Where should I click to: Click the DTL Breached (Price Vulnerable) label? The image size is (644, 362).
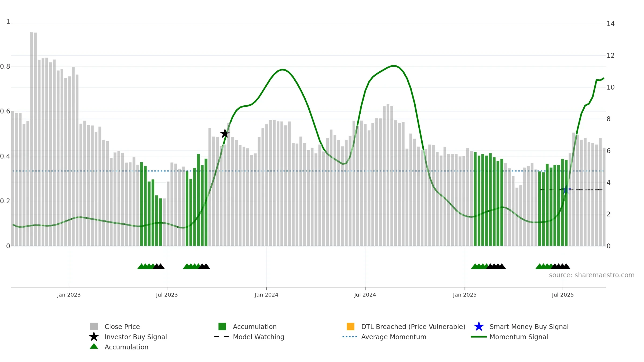[x=413, y=327]
